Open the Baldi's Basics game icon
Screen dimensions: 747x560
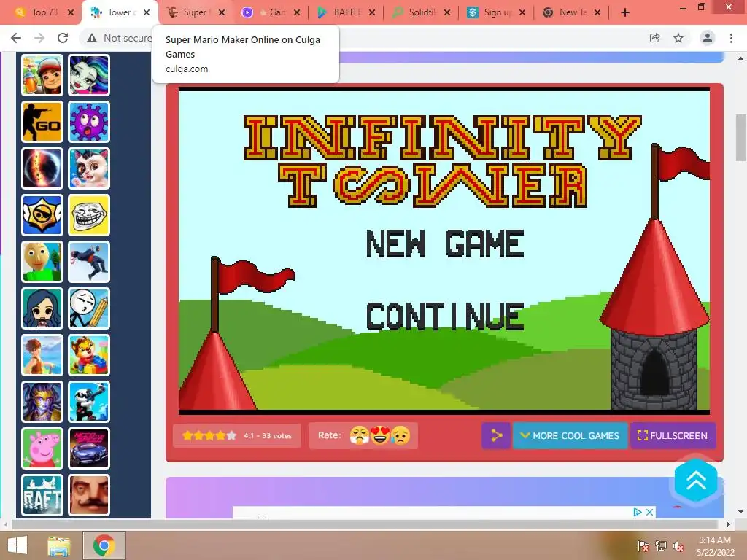pos(42,262)
